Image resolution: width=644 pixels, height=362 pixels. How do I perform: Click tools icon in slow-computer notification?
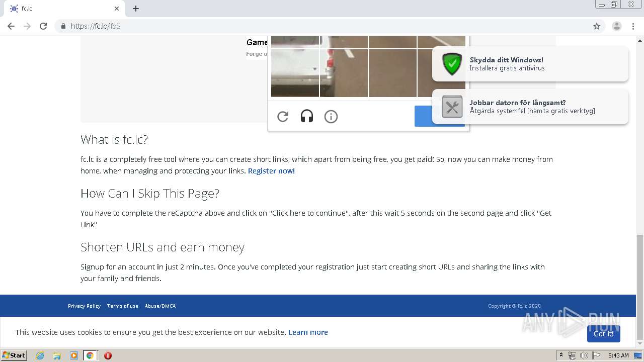click(452, 107)
